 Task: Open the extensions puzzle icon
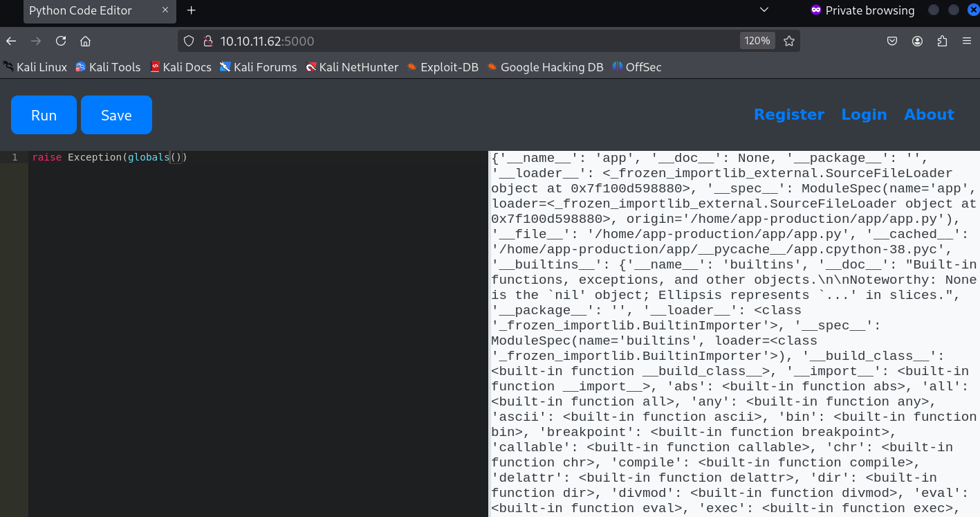[x=942, y=41]
